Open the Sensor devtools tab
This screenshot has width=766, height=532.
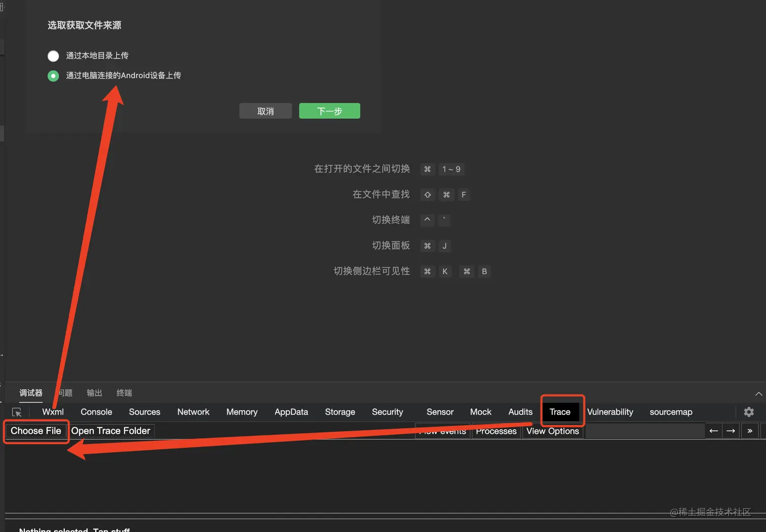click(x=440, y=412)
